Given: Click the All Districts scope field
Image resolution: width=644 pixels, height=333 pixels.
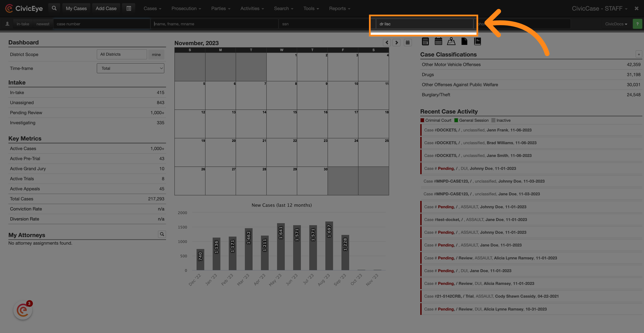Looking at the screenshot, I should (122, 54).
